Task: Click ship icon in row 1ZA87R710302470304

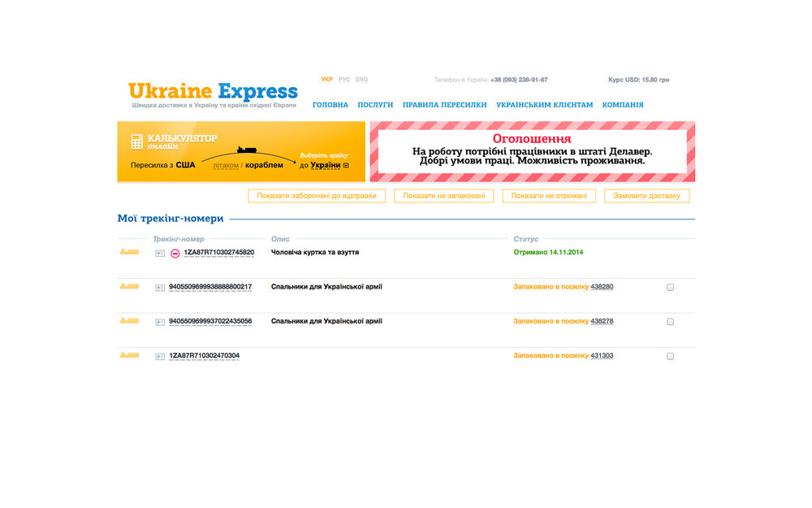Action: click(129, 355)
